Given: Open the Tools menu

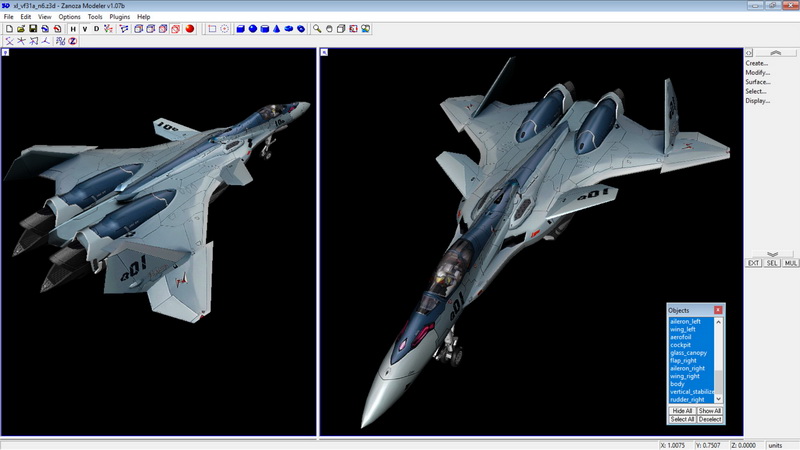Looking at the screenshot, I should click(95, 17).
